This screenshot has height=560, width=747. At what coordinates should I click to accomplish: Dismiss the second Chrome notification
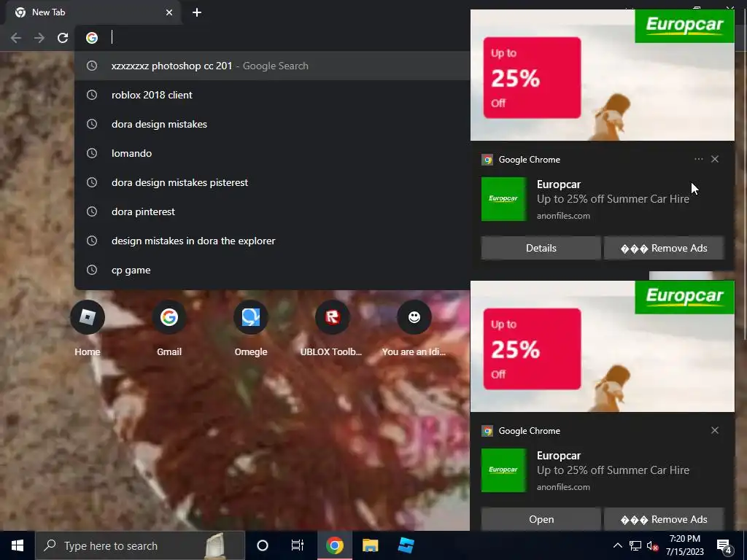point(715,430)
